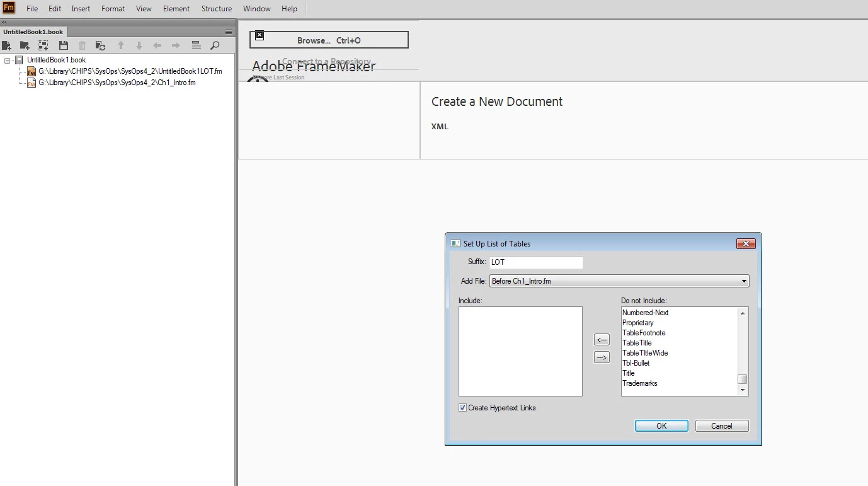The height and width of the screenshot is (486, 868).
Task: Open the Element menu
Action: (x=176, y=9)
